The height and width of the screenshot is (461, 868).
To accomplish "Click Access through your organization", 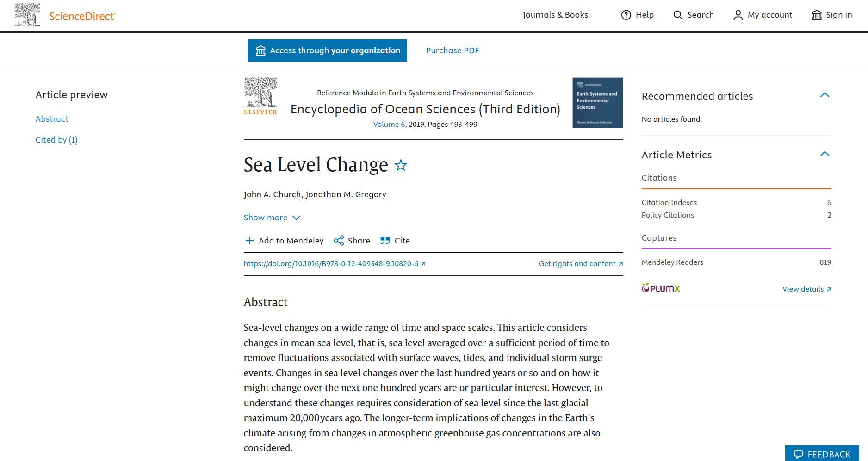I will 327,50.
